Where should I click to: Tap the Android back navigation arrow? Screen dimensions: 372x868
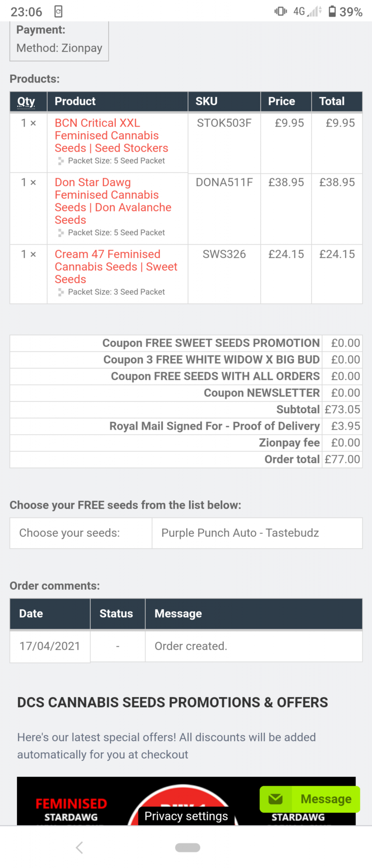tap(79, 847)
